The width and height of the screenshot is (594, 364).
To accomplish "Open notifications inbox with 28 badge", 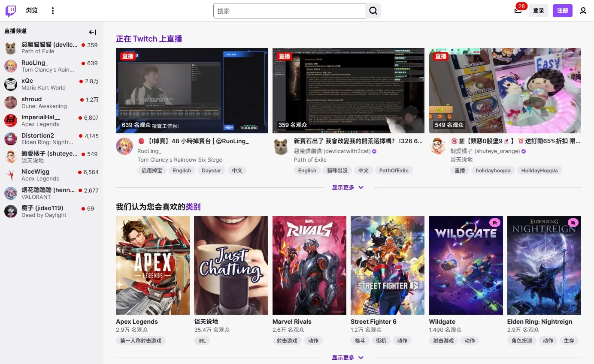I will [518, 10].
